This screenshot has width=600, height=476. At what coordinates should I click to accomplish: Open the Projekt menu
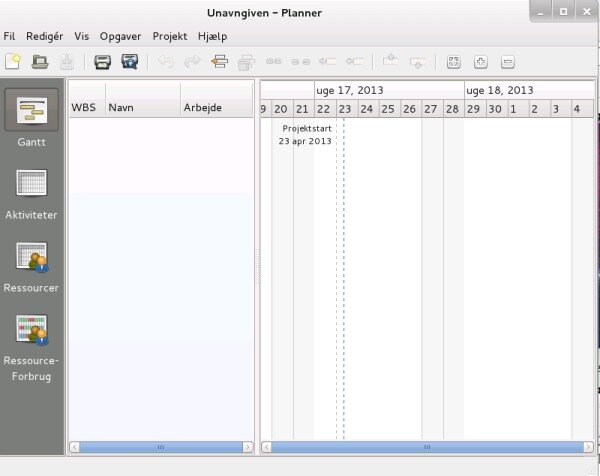coord(170,36)
